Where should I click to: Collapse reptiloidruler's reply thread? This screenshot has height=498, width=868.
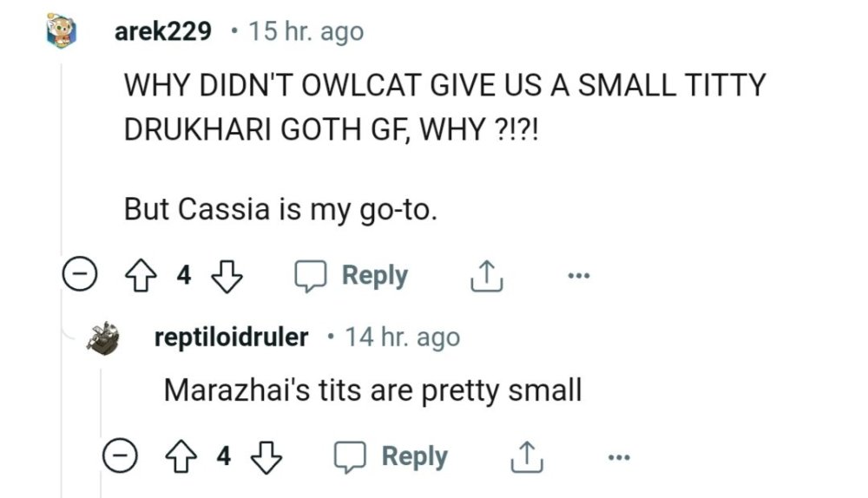pos(117,456)
